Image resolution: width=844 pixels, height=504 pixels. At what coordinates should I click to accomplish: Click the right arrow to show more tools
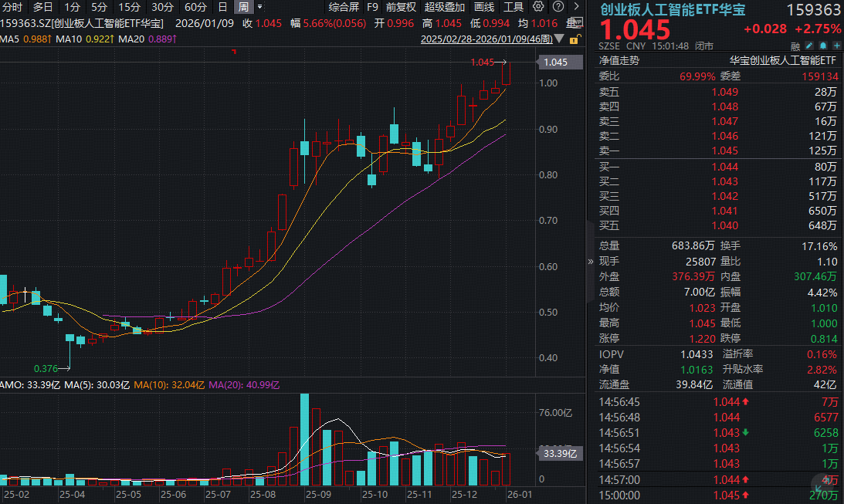coord(575,7)
